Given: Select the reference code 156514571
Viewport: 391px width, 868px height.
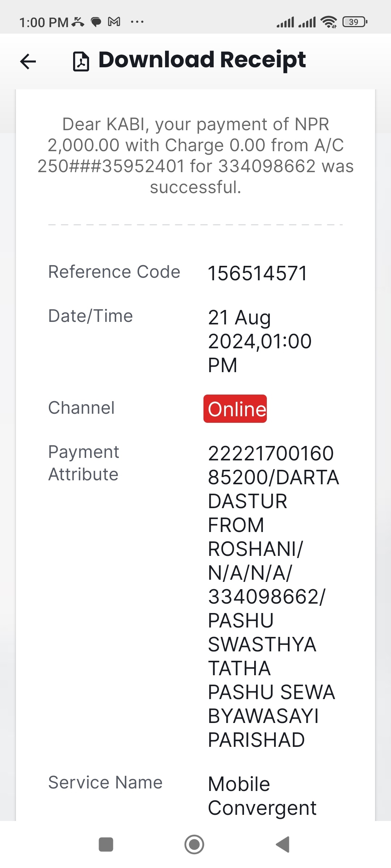Looking at the screenshot, I should coord(257,273).
